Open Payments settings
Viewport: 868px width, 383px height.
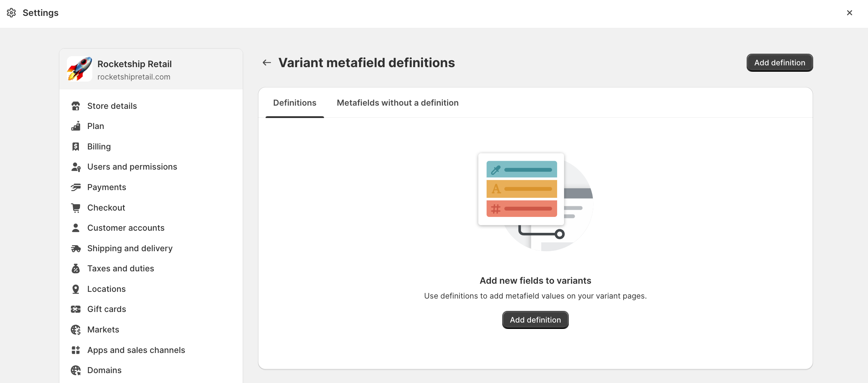[x=106, y=187]
